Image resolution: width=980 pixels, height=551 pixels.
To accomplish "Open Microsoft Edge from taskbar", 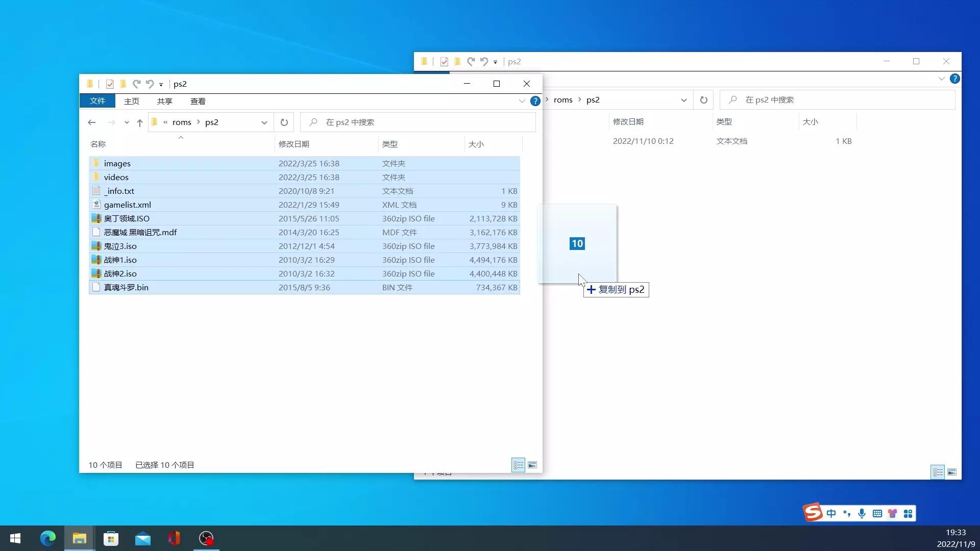I will (48, 538).
